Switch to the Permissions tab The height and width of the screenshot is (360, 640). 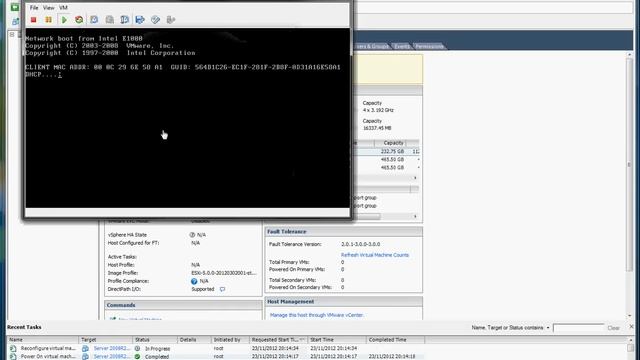(429, 46)
